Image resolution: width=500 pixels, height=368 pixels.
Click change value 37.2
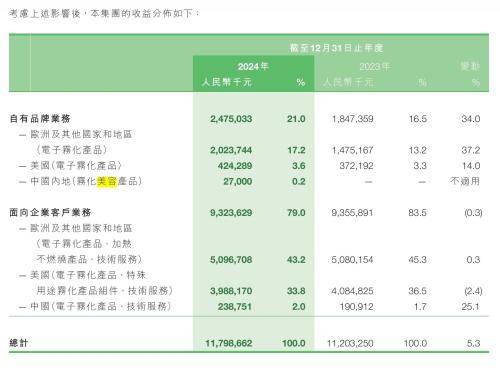point(471,150)
